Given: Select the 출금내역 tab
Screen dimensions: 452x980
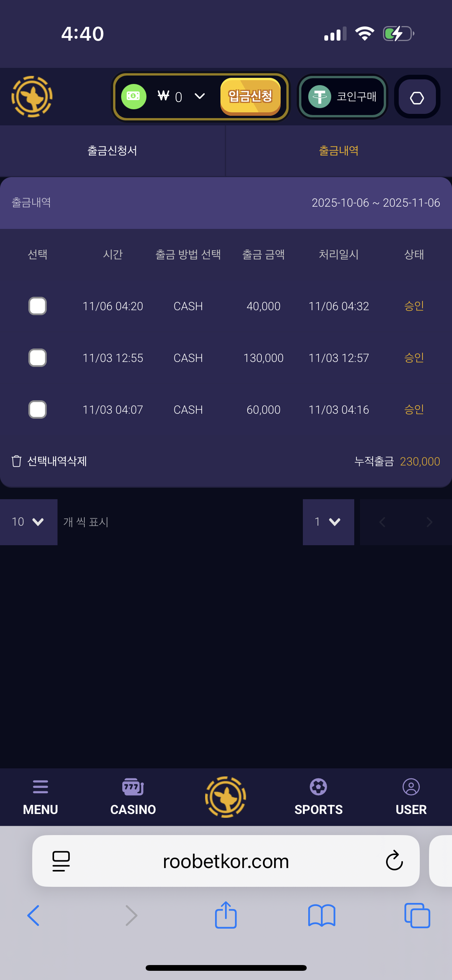Looking at the screenshot, I should [x=339, y=151].
